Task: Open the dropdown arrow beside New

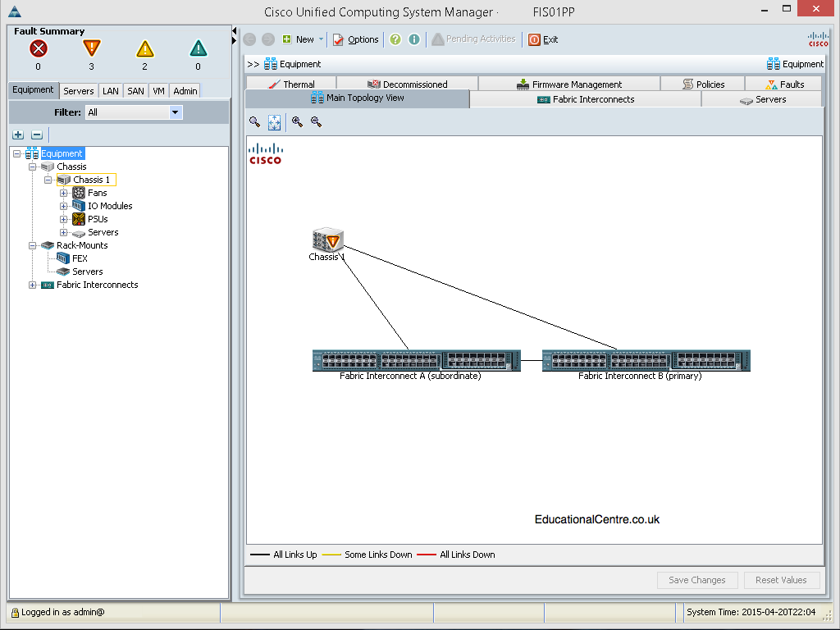Action: [x=321, y=39]
